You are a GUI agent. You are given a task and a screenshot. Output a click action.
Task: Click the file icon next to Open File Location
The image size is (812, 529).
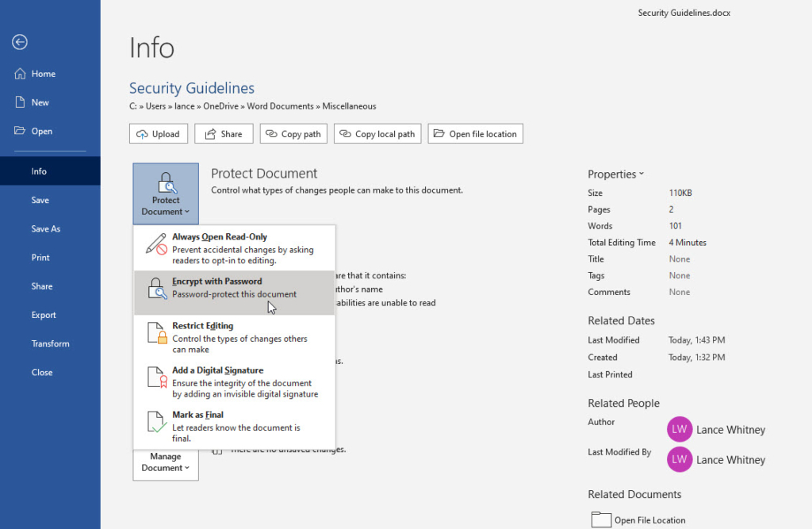pyautogui.click(x=599, y=519)
